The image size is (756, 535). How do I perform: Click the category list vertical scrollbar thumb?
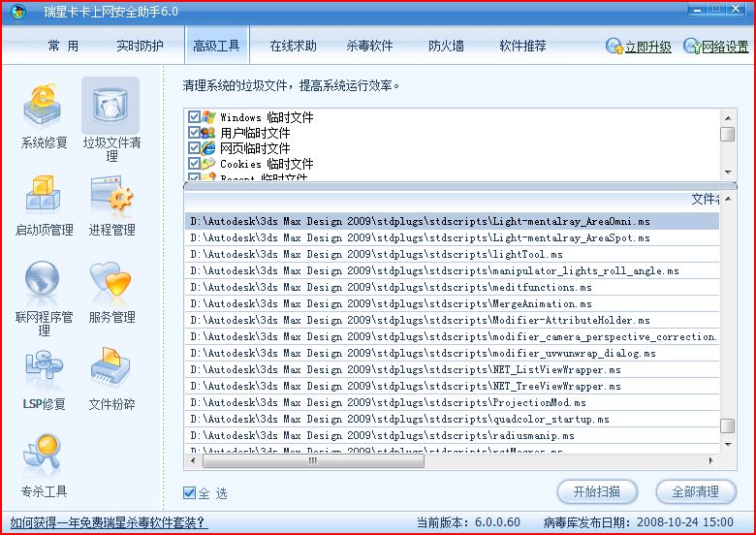pyautogui.click(x=728, y=134)
